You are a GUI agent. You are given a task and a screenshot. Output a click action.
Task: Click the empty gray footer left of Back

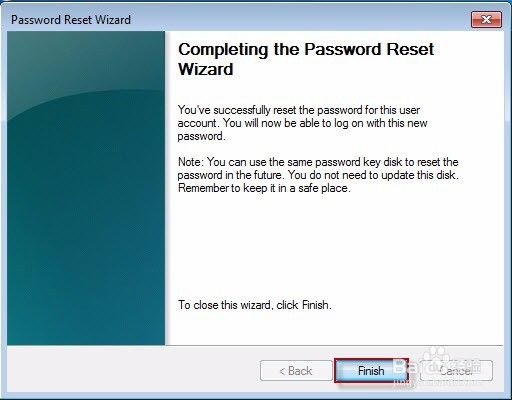(x=133, y=369)
